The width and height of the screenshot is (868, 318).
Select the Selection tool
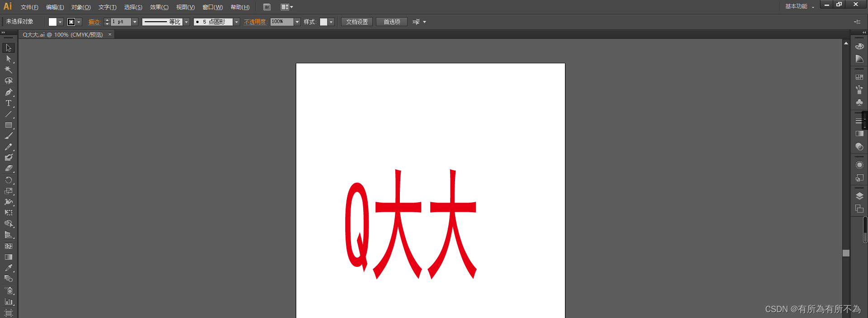click(x=9, y=48)
